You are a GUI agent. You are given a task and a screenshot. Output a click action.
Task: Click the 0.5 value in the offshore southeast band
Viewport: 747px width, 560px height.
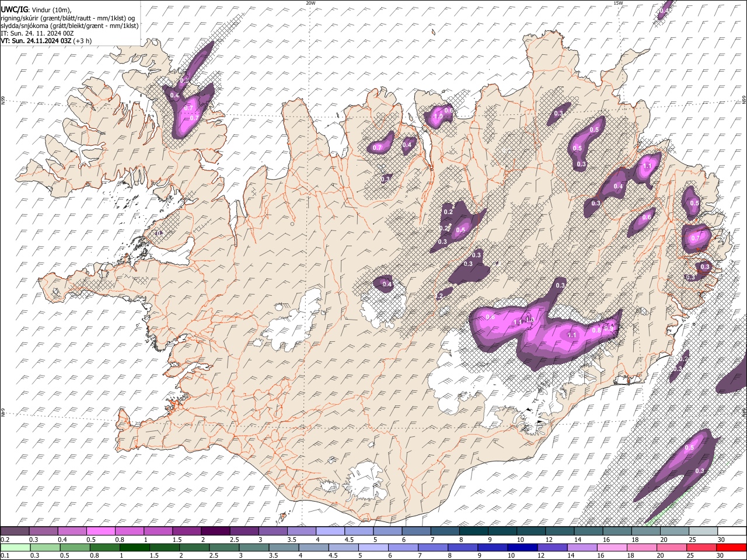coord(689,447)
